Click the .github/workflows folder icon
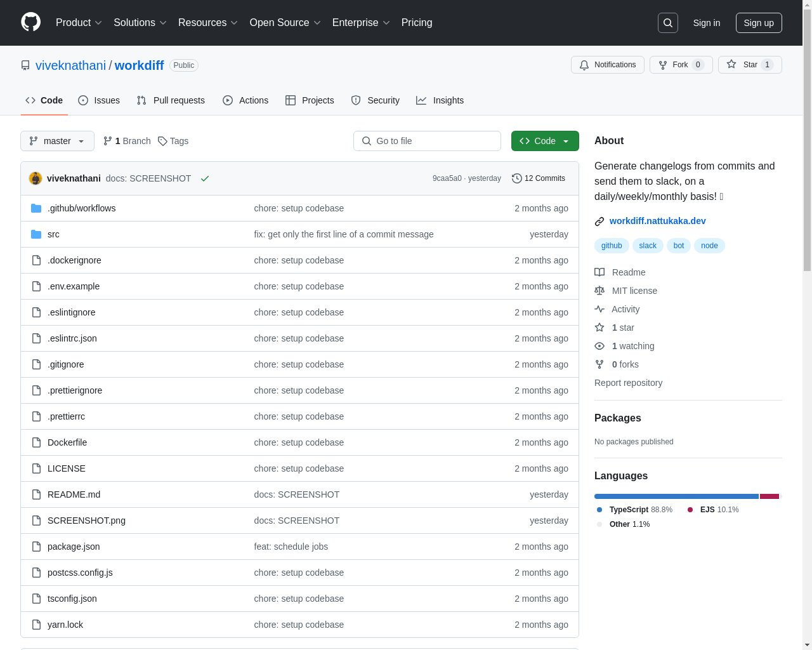 click(x=36, y=208)
